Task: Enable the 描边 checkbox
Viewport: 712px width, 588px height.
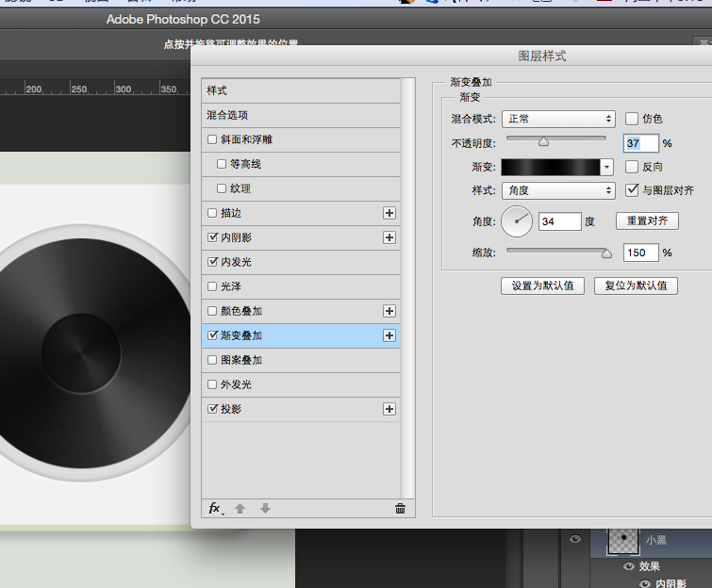Action: point(212,213)
